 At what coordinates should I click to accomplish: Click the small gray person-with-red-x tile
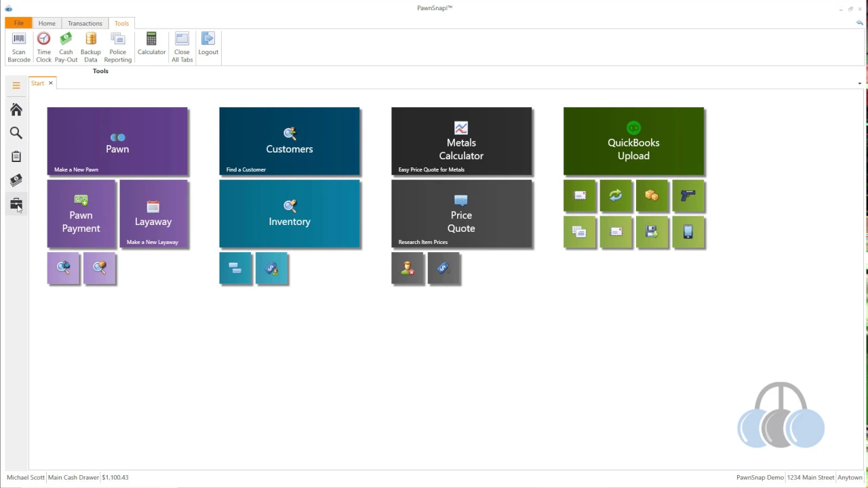pyautogui.click(x=408, y=268)
